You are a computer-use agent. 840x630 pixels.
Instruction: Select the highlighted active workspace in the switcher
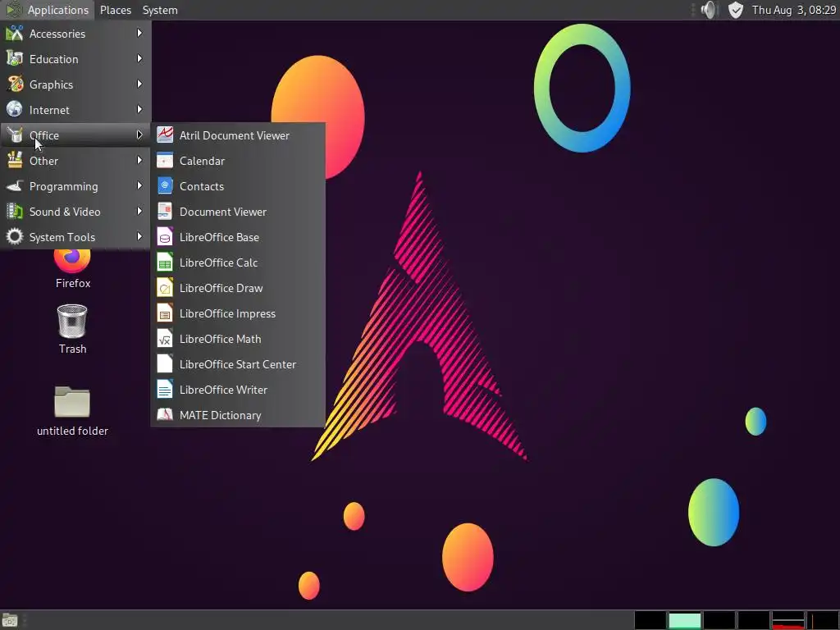684,620
